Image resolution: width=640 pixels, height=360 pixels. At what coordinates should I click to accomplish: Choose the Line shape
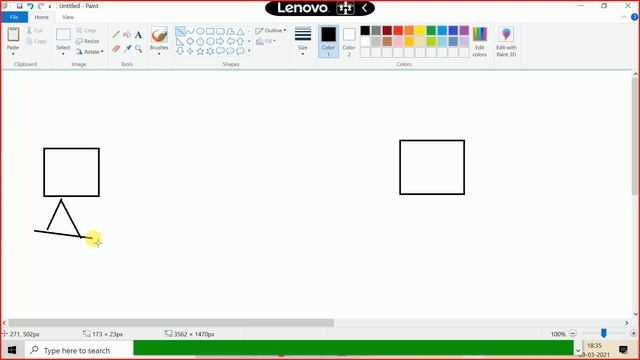point(180,31)
